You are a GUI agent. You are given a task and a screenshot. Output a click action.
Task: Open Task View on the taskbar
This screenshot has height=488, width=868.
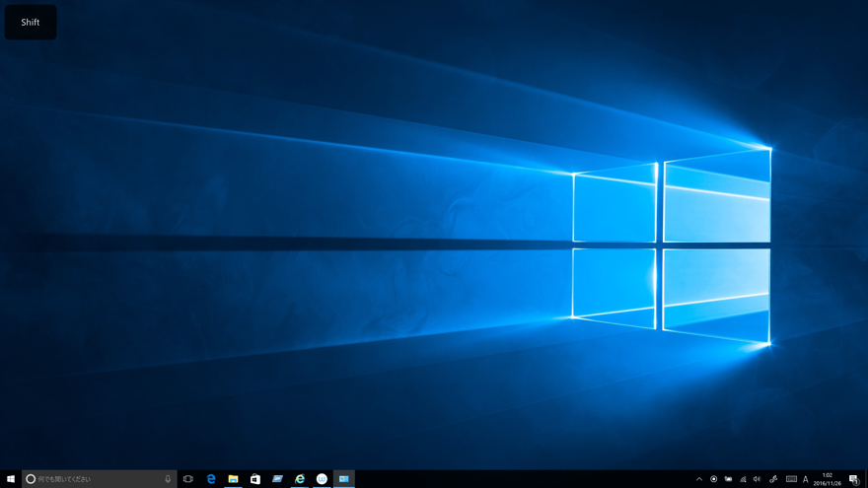(188, 479)
